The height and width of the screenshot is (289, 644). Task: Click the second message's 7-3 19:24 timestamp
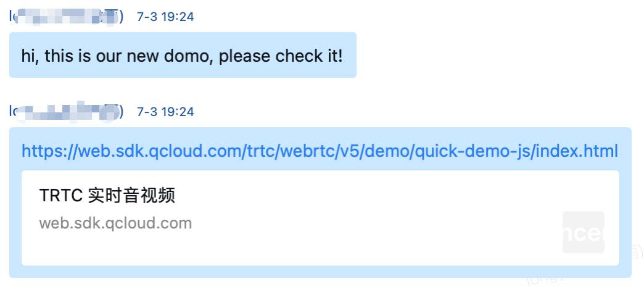[165, 111]
